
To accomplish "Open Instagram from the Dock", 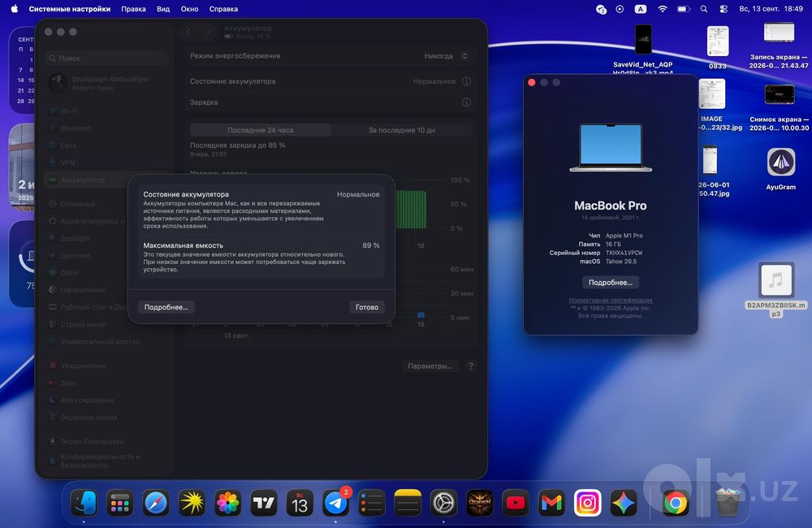I will 588,503.
